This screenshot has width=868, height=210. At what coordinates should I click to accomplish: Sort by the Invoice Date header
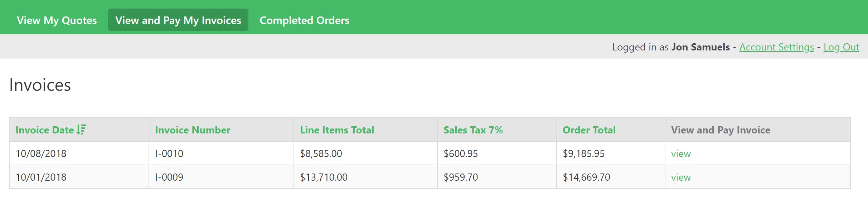pyautogui.click(x=45, y=130)
